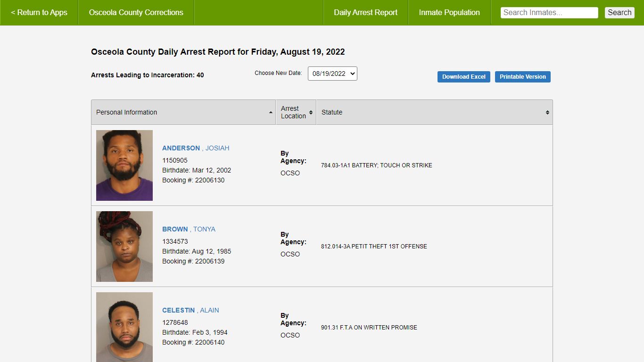This screenshot has height=362, width=644.
Task: Click the Search Inmates input field
Action: [x=549, y=13]
